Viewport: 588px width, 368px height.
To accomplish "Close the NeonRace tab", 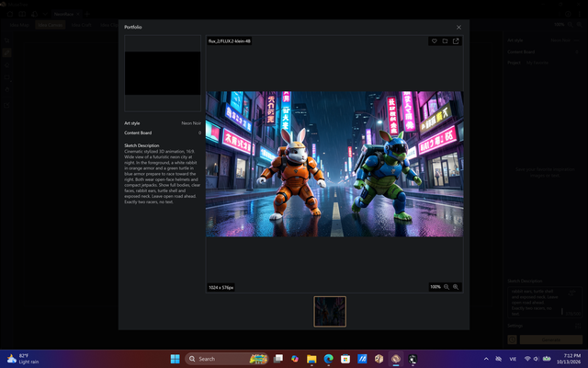I will (77, 14).
